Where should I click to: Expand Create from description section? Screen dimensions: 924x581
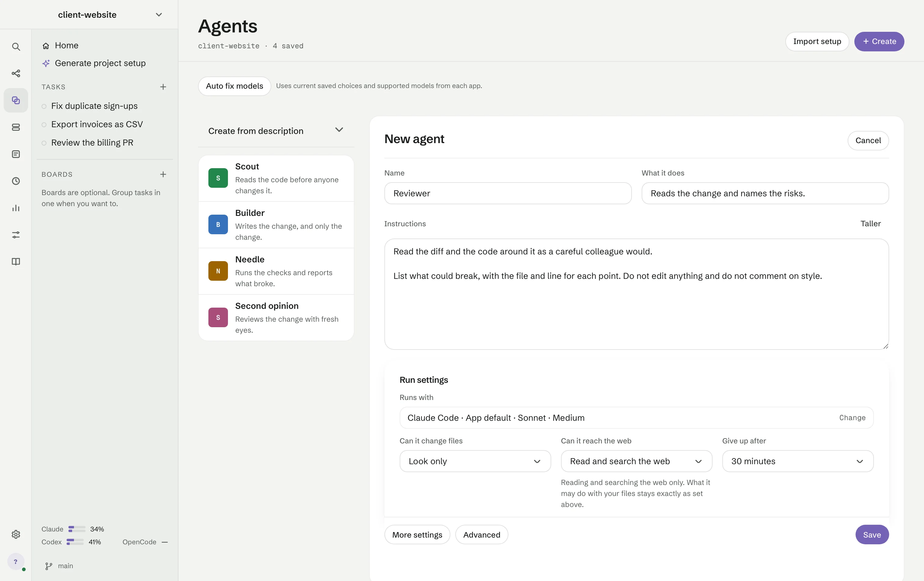click(x=276, y=131)
